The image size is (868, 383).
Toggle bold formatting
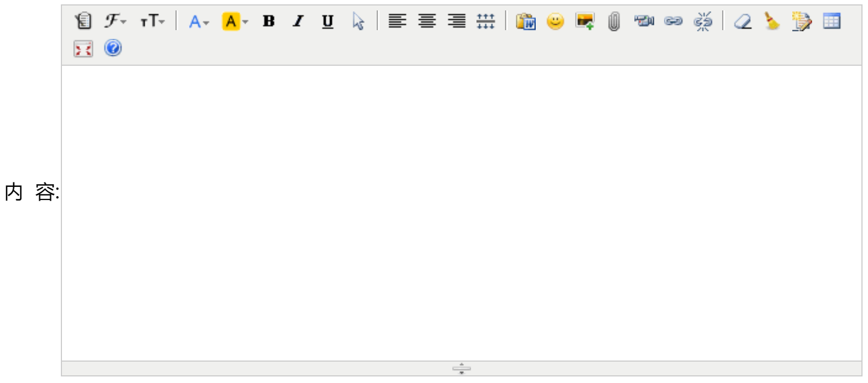(x=269, y=21)
